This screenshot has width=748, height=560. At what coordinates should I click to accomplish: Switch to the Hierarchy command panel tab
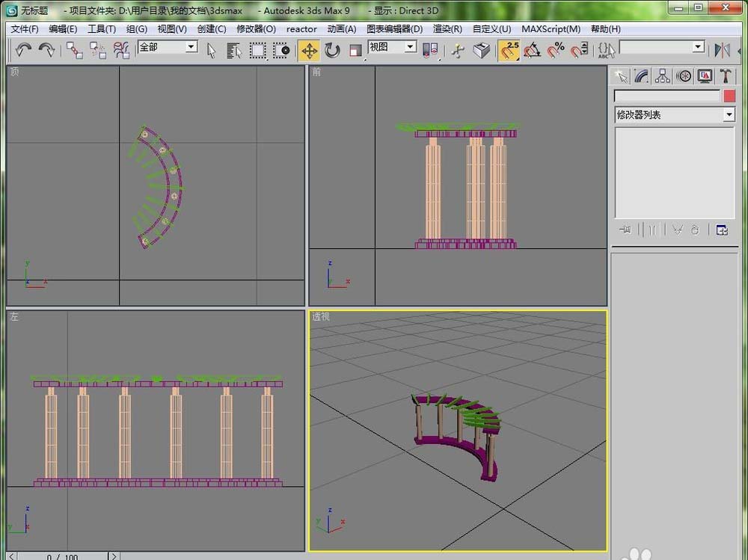pos(663,76)
